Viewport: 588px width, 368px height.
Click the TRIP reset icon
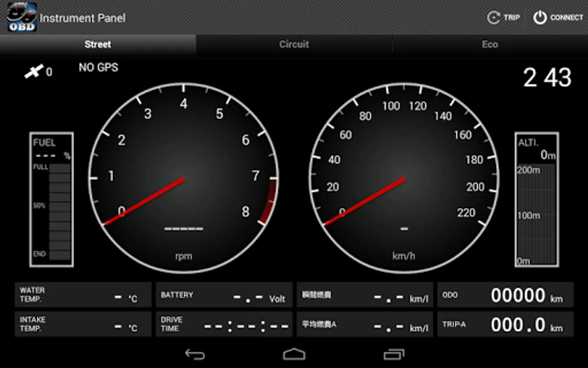coord(494,18)
